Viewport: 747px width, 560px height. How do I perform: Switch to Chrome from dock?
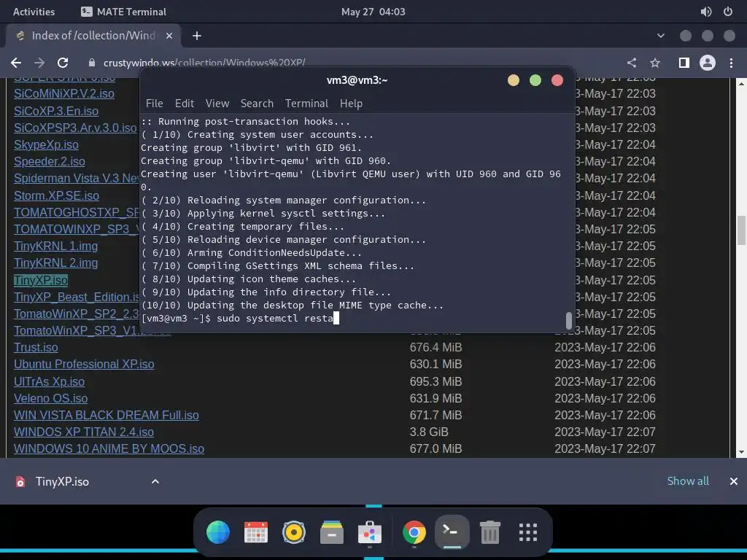coord(414,532)
